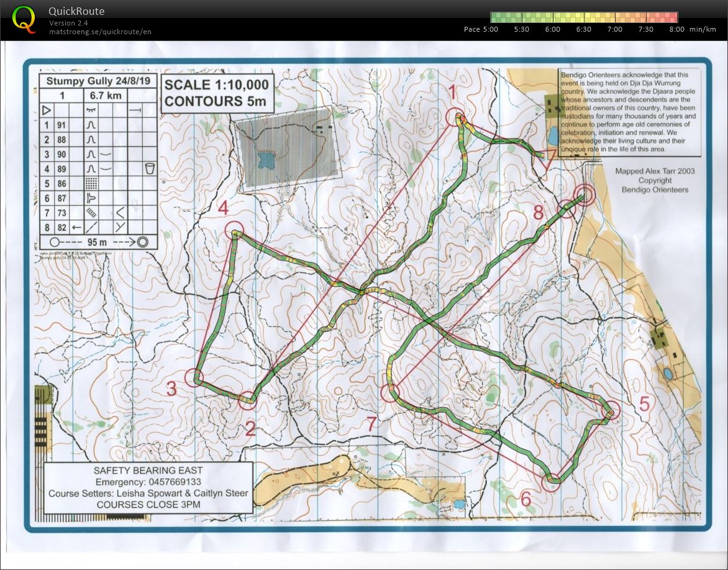Select the double-circle finish marker
Viewport: 728px width, 570px height.
pos(585,194)
